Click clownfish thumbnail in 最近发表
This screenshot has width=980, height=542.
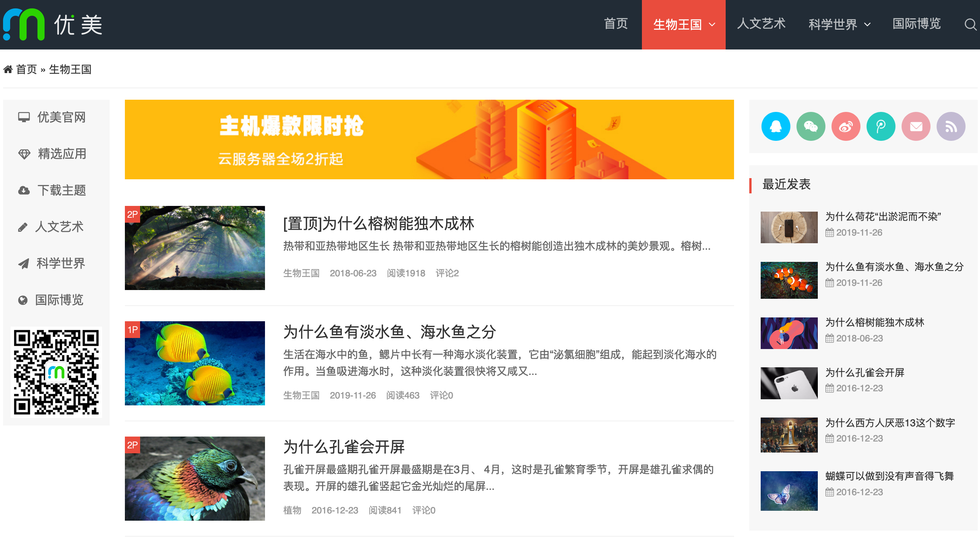(x=789, y=280)
